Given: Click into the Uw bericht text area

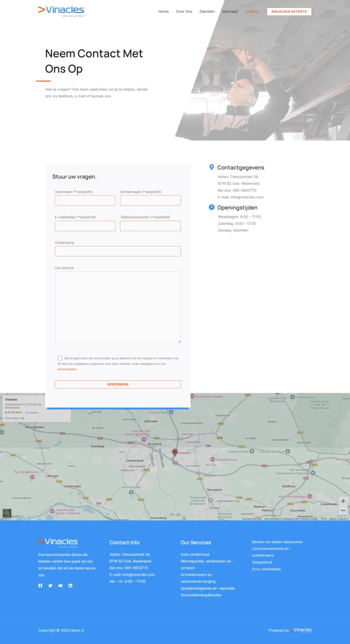Looking at the screenshot, I should (x=118, y=307).
